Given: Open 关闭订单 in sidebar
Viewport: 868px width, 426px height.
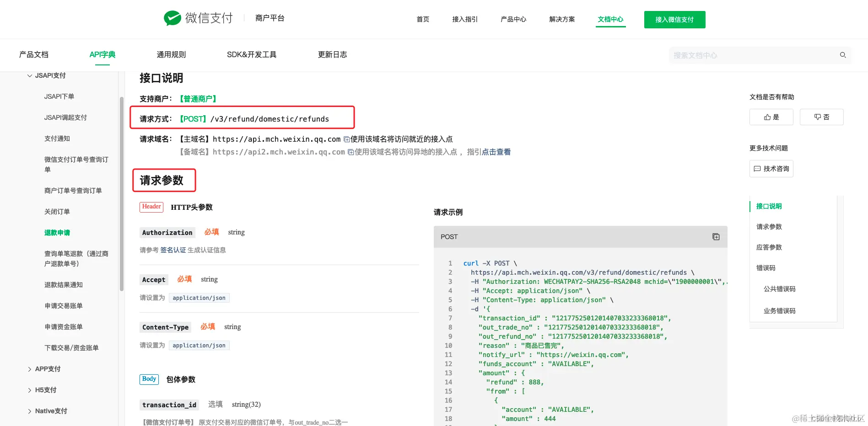Looking at the screenshot, I should tap(57, 212).
